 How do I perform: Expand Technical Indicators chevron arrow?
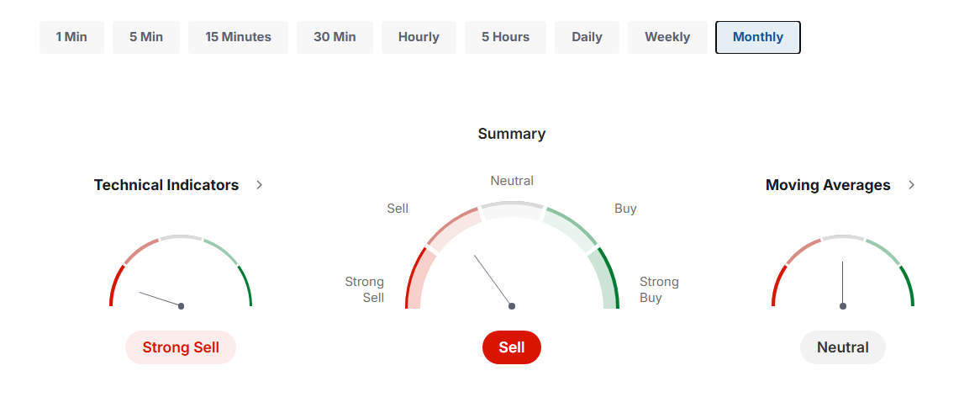tap(260, 185)
